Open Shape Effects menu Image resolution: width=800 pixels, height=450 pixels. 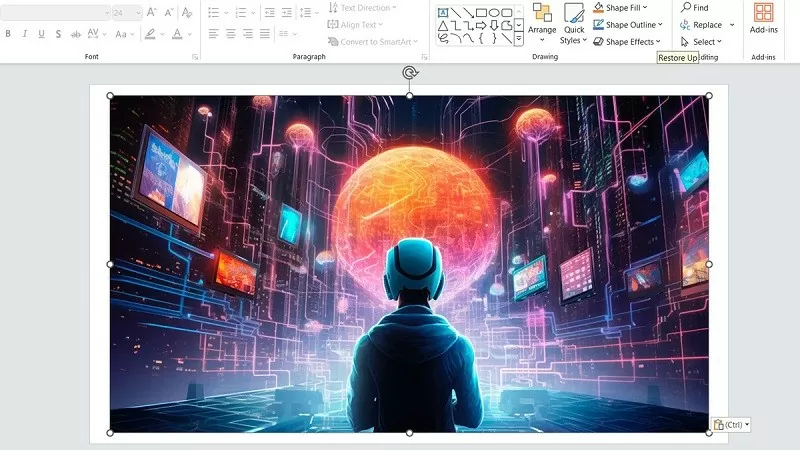point(627,42)
